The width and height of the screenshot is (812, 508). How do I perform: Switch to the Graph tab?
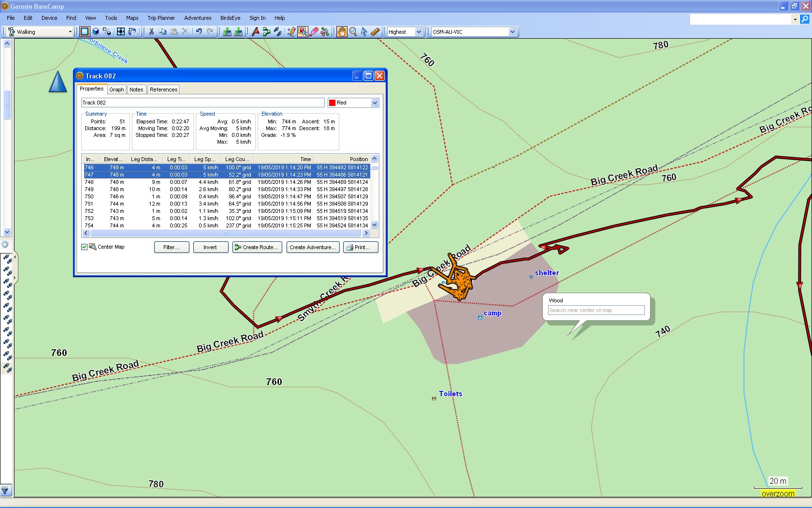(x=116, y=90)
